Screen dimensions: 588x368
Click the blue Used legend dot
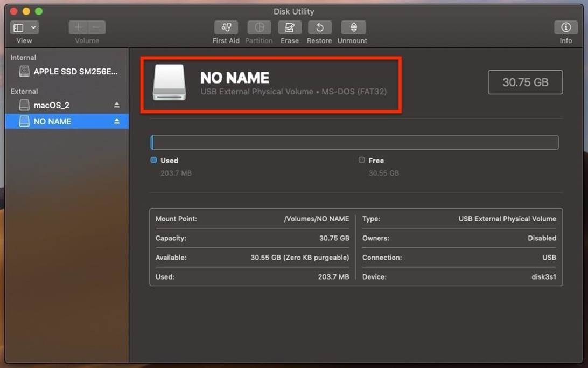click(154, 160)
